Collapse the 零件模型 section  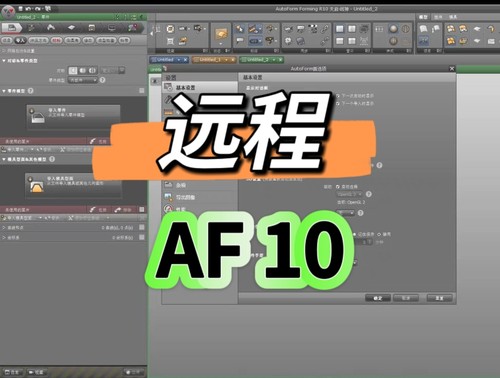coord(4,91)
